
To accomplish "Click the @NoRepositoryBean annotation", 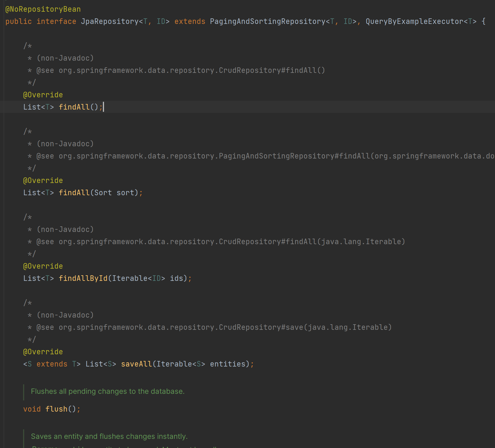I will click(43, 9).
